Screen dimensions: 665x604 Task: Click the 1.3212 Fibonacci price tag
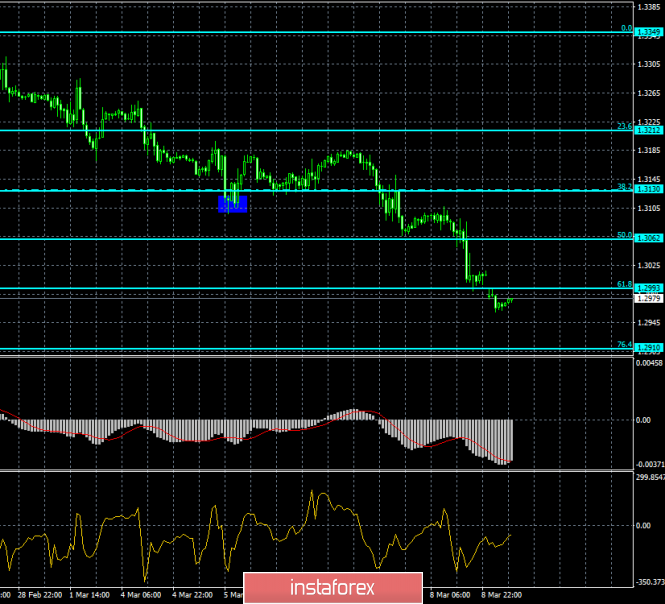point(649,130)
